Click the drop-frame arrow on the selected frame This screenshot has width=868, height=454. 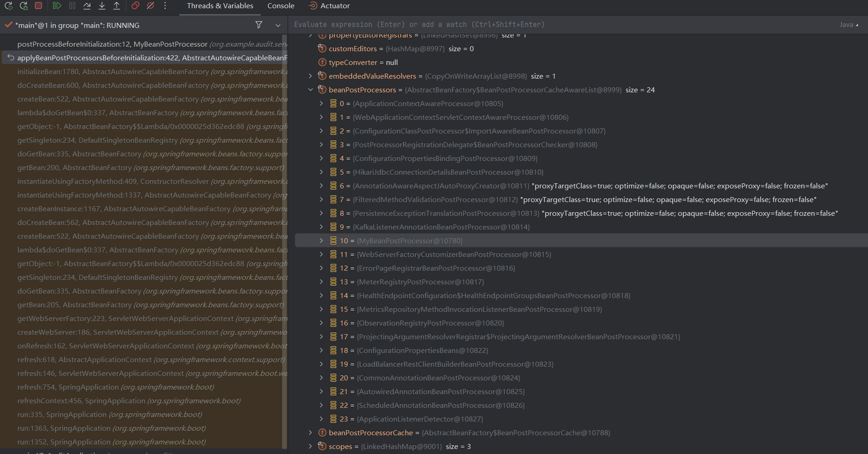click(11, 58)
